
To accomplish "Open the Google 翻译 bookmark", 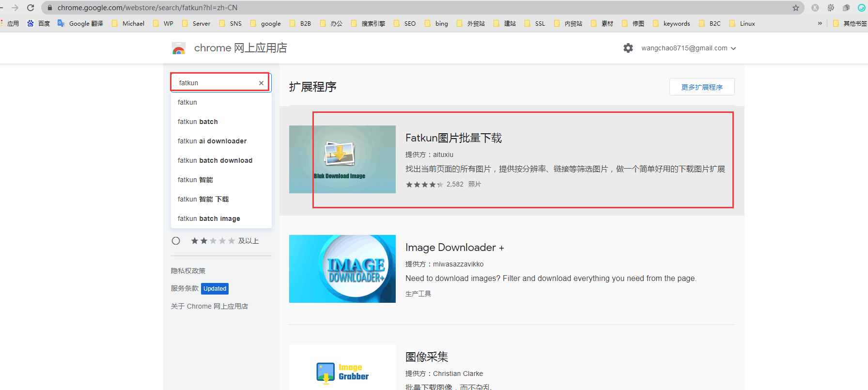I will (x=80, y=23).
